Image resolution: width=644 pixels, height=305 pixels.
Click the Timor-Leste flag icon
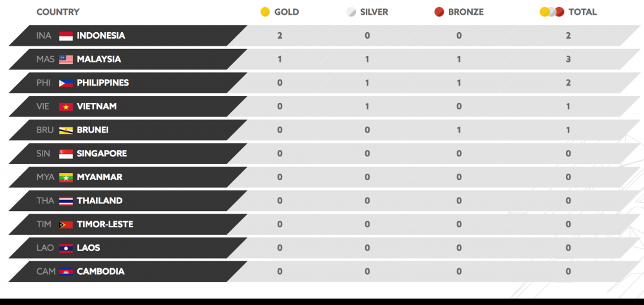(x=66, y=225)
